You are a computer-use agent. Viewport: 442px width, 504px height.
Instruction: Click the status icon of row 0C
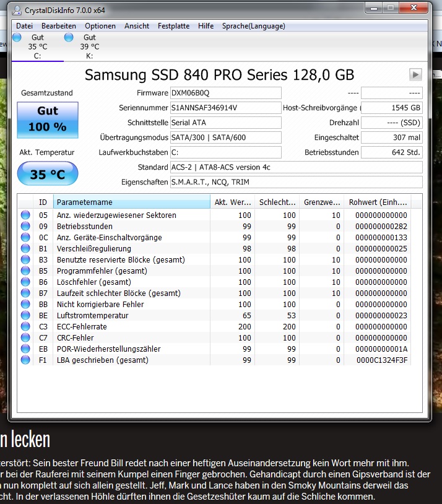25,237
